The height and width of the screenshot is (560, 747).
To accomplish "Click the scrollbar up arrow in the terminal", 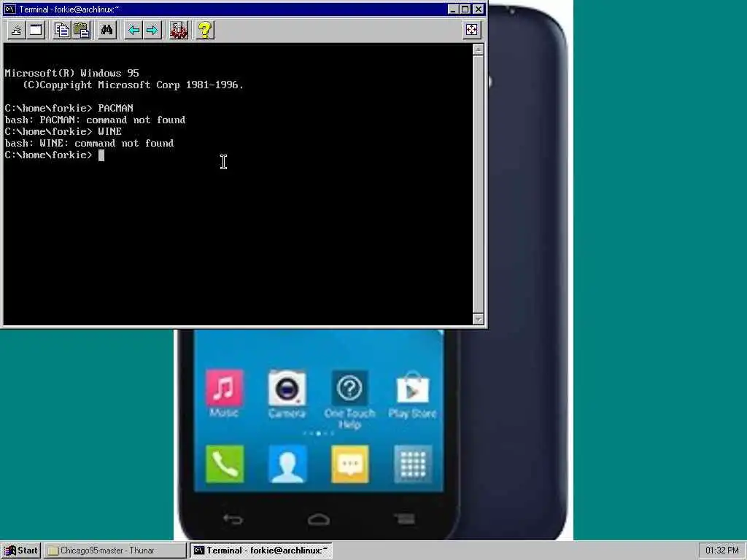I will tap(479, 50).
